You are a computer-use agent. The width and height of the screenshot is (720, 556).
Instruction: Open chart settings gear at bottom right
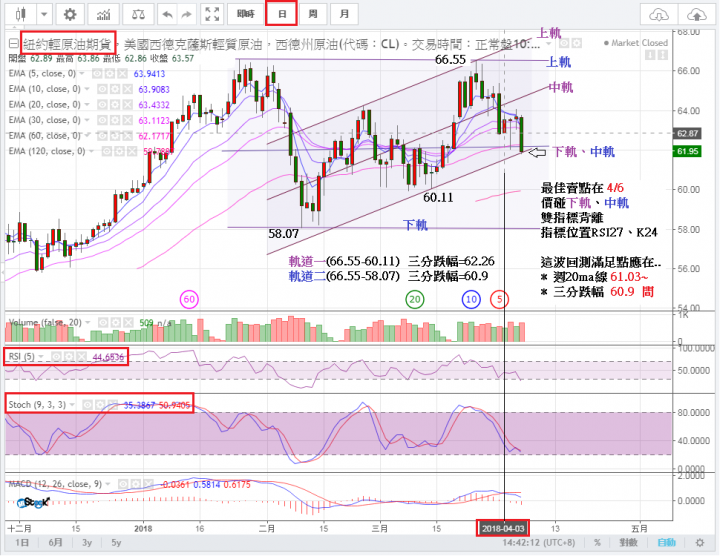700,543
